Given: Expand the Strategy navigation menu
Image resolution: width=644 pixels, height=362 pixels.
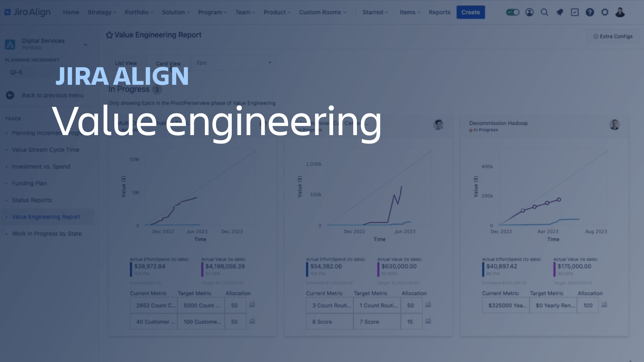Looking at the screenshot, I should (101, 12).
